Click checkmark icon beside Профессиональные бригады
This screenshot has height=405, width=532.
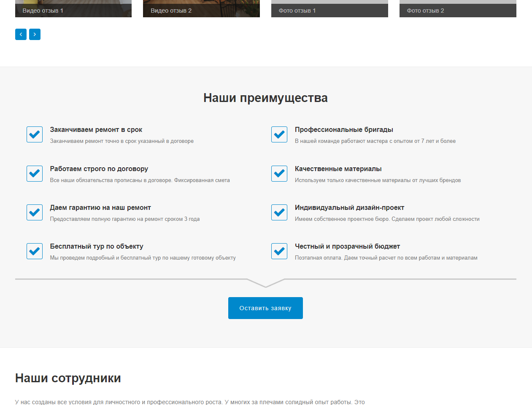tap(279, 134)
